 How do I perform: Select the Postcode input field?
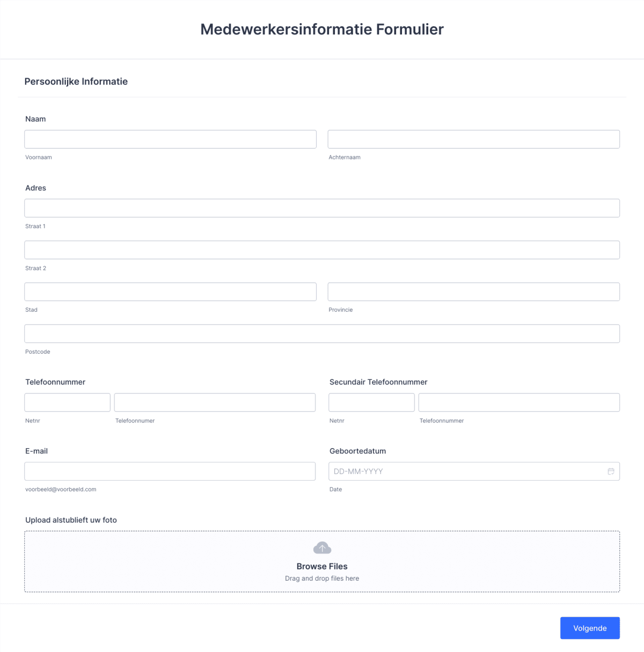[322, 333]
